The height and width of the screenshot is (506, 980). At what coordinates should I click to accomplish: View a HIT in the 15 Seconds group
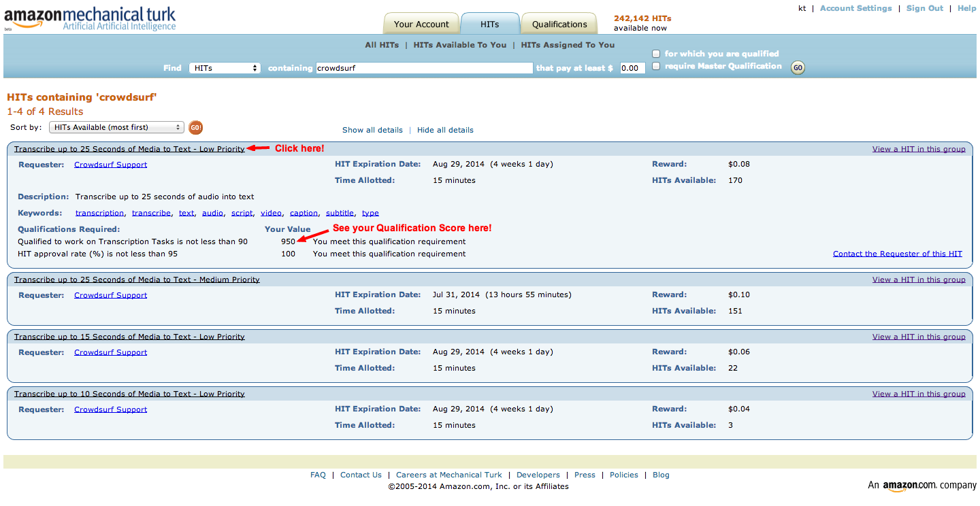click(919, 337)
